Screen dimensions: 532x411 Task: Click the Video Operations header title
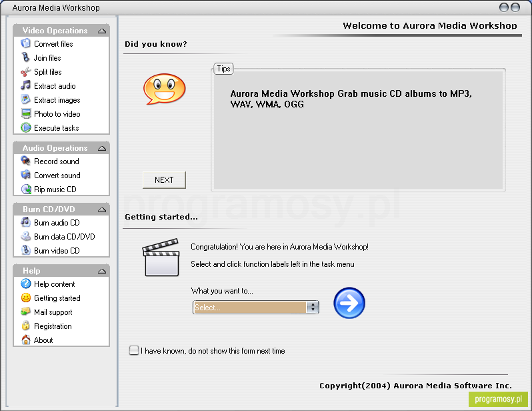tap(55, 31)
